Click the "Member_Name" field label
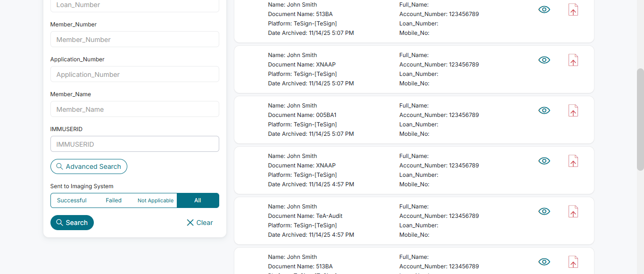 click(x=71, y=94)
